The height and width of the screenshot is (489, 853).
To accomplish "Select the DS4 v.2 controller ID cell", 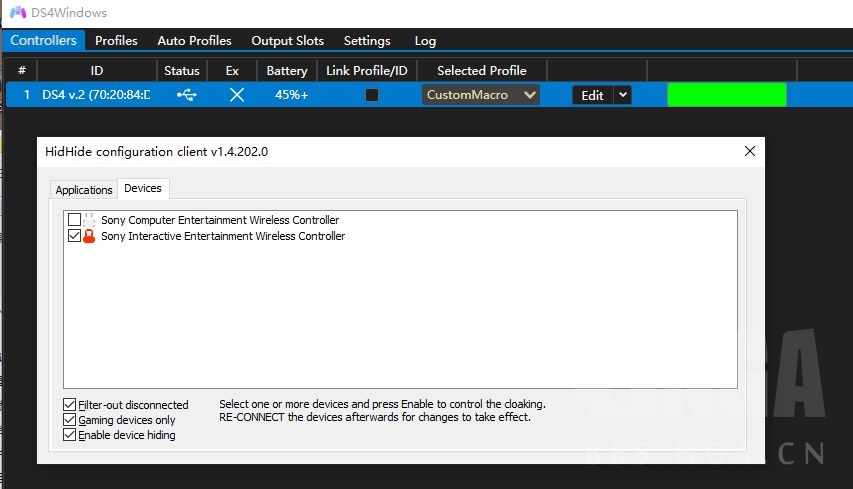I will pyautogui.click(x=96, y=95).
